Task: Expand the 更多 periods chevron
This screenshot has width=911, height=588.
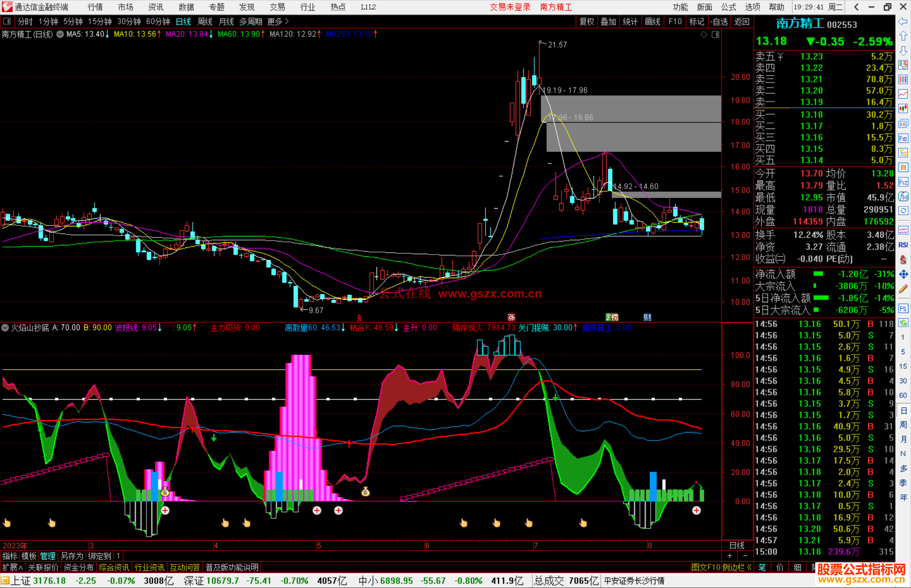Action: pos(287,21)
